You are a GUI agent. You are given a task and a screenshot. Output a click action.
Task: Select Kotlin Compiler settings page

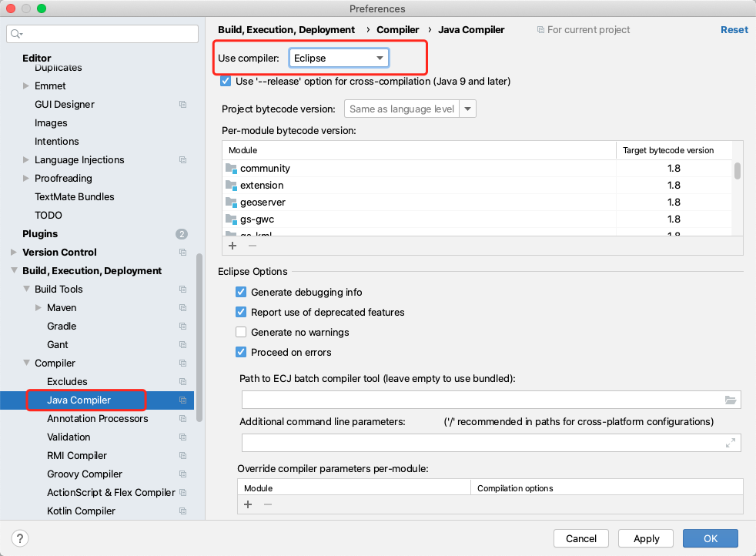(81, 511)
